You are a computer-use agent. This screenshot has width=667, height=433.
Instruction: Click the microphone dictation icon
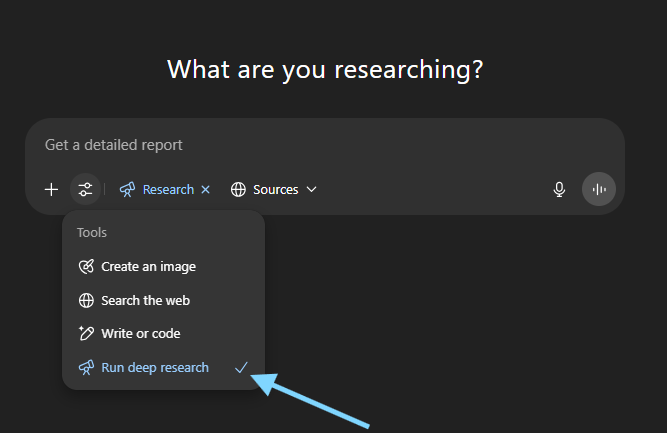[x=559, y=189]
